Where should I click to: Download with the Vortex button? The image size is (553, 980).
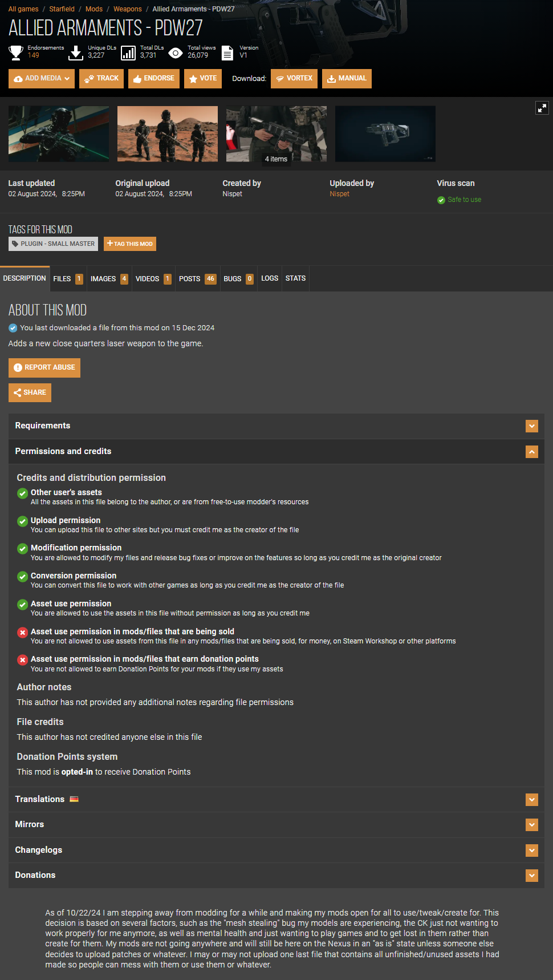point(294,79)
